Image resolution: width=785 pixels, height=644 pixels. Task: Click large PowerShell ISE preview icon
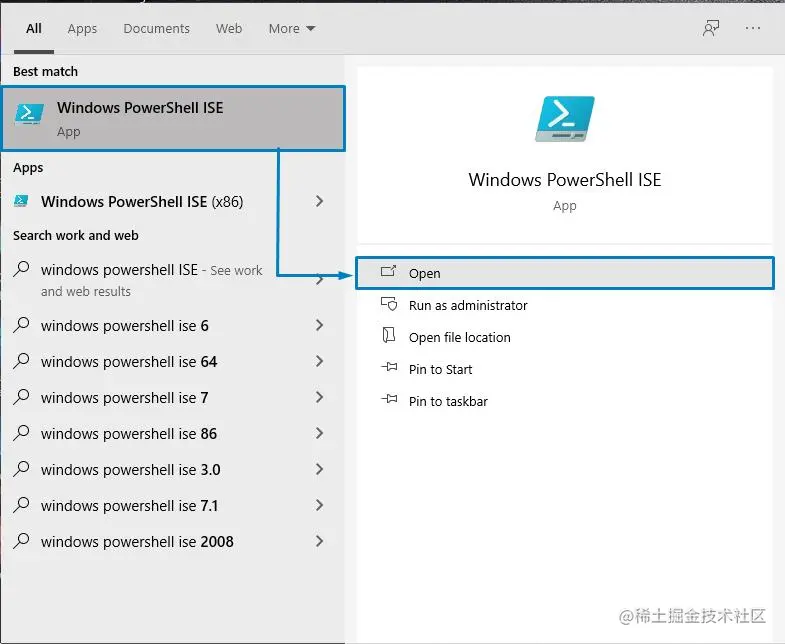coord(565,119)
